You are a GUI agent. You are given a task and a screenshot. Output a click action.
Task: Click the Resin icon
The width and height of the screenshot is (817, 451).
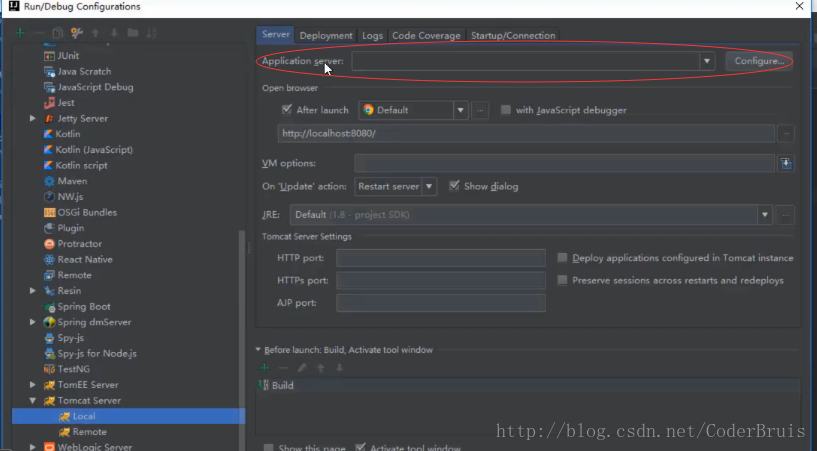(x=49, y=291)
